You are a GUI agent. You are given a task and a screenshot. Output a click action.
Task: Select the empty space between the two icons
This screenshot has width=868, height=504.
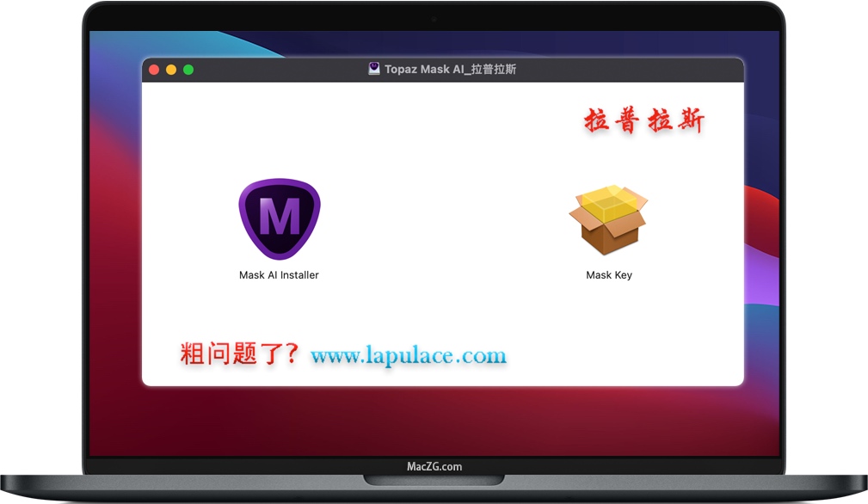tap(443, 219)
